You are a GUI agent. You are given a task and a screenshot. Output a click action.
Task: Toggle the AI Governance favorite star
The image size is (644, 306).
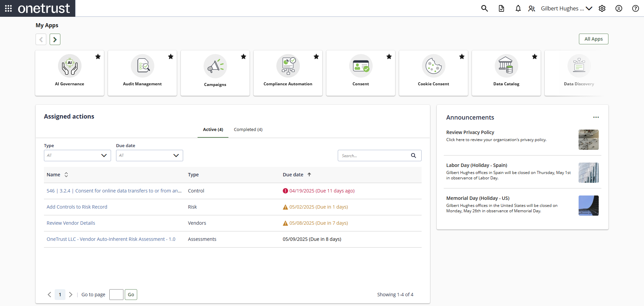pos(98,56)
